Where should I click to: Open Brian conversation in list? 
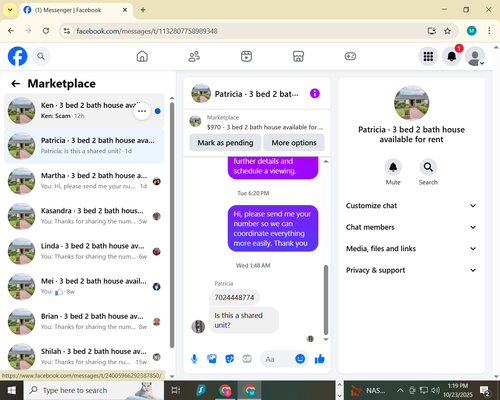84,322
